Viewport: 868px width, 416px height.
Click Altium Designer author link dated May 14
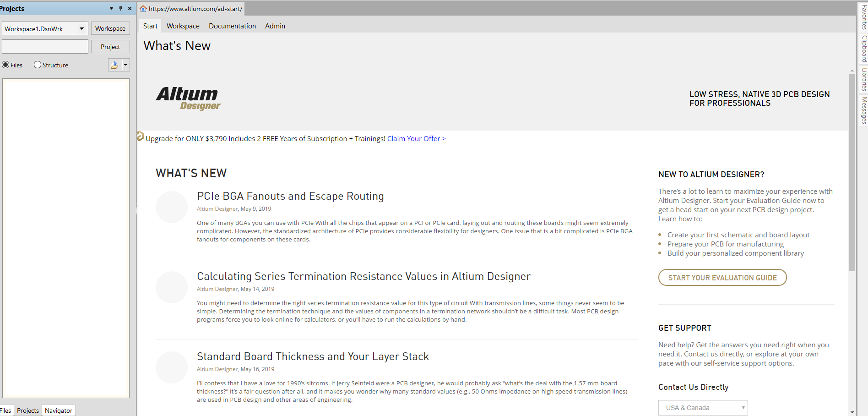click(x=217, y=289)
